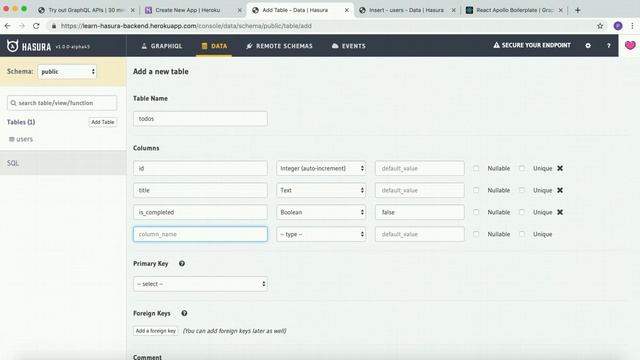Screen dimensions: 640x360
Task: Open the SQL sidebar link
Action: [13, 163]
